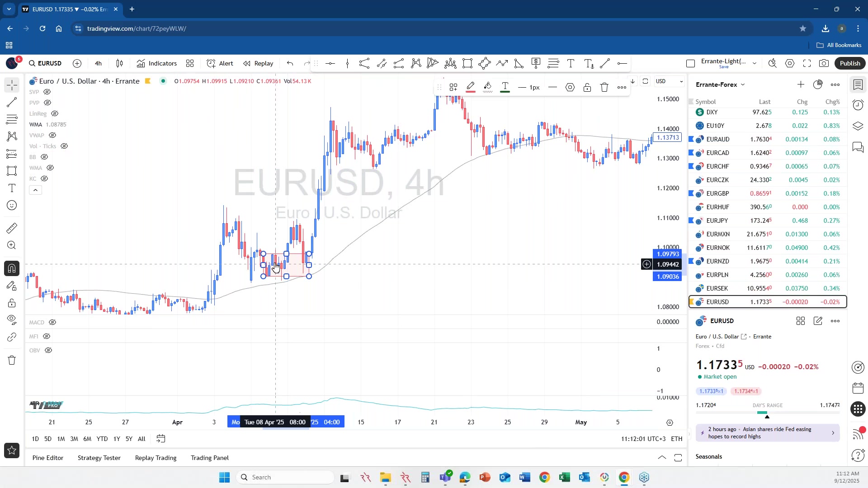Select the crosshair cursor tool
The image size is (868, 488).
click(12, 85)
